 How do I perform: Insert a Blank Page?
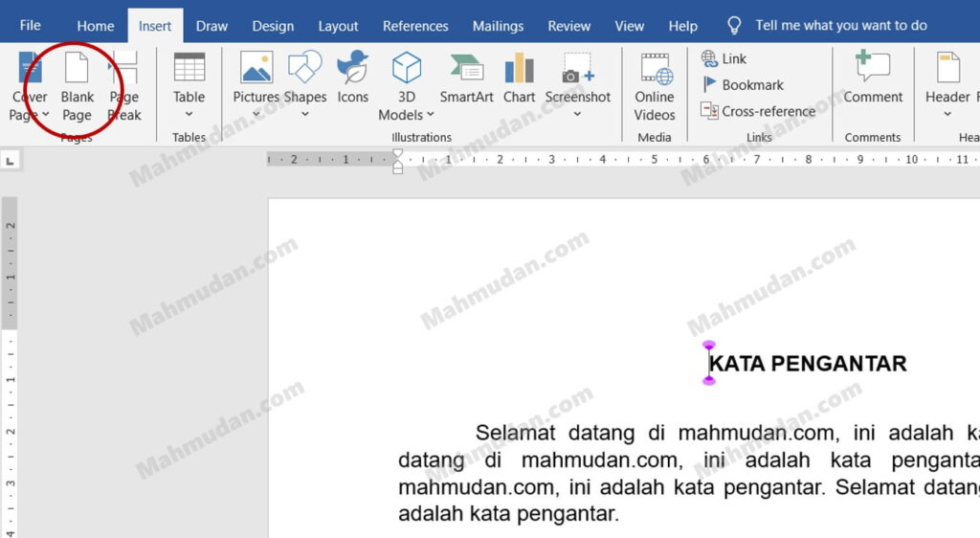tap(77, 86)
